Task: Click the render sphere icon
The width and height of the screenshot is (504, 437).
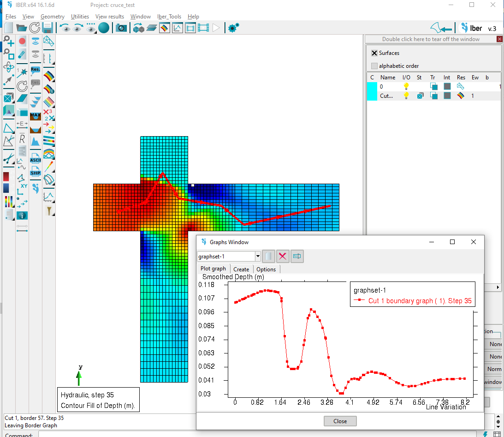Action: point(103,28)
